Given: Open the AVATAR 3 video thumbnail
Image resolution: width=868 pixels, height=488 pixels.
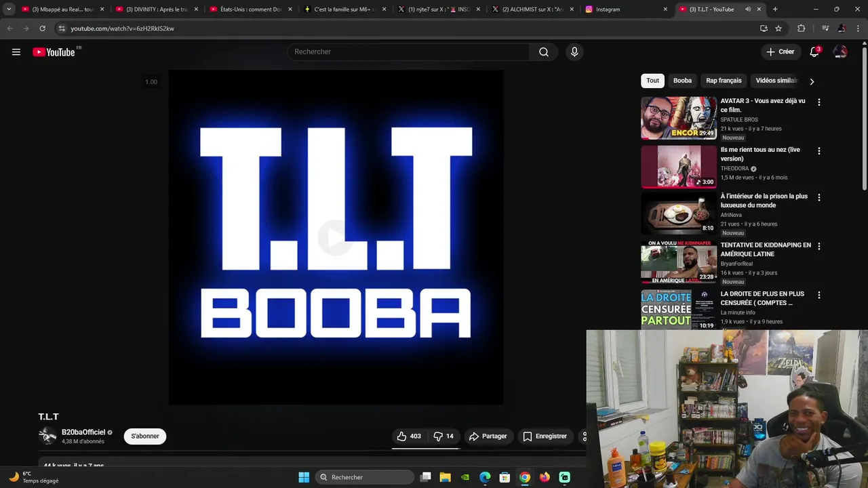Looking at the screenshot, I should tap(679, 118).
